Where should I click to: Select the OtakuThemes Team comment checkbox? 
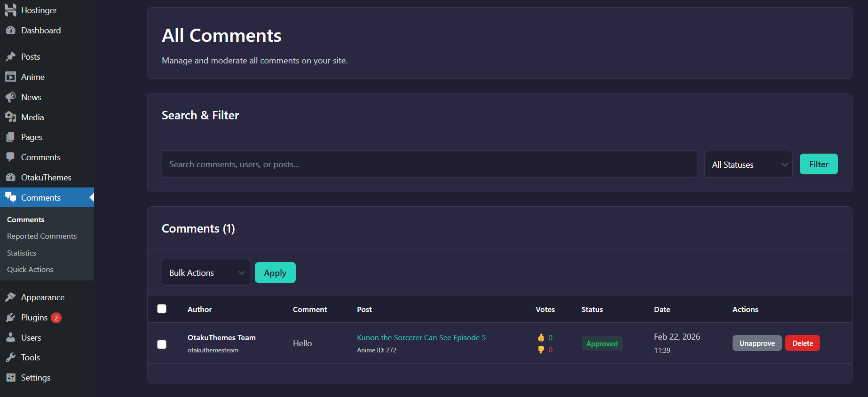click(162, 344)
